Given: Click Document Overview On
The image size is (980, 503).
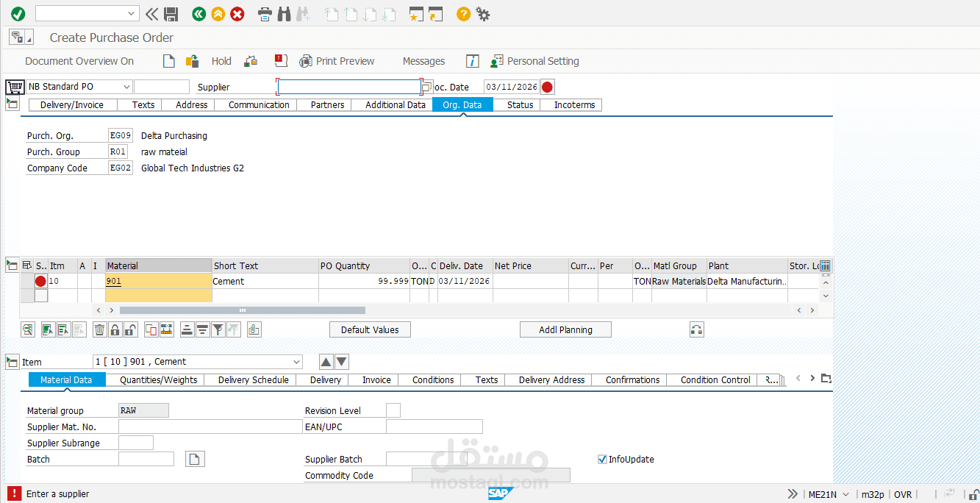Looking at the screenshot, I should tap(79, 61).
